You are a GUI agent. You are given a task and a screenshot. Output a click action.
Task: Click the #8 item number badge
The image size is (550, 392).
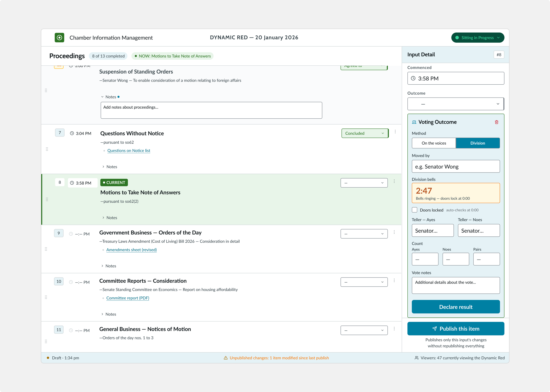(499, 54)
